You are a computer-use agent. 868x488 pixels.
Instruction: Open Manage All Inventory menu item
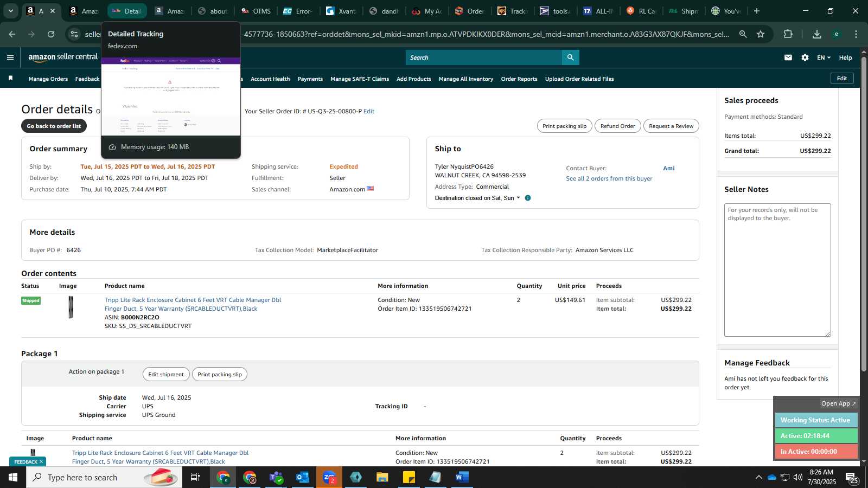coord(466,79)
